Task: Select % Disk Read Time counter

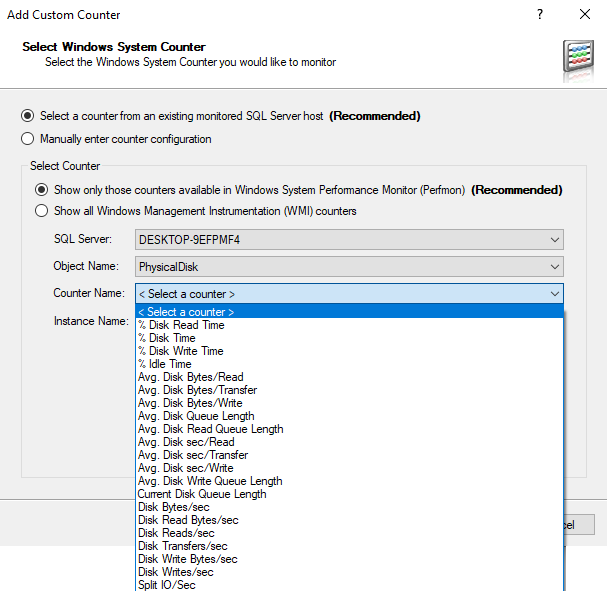Action: coord(181,325)
